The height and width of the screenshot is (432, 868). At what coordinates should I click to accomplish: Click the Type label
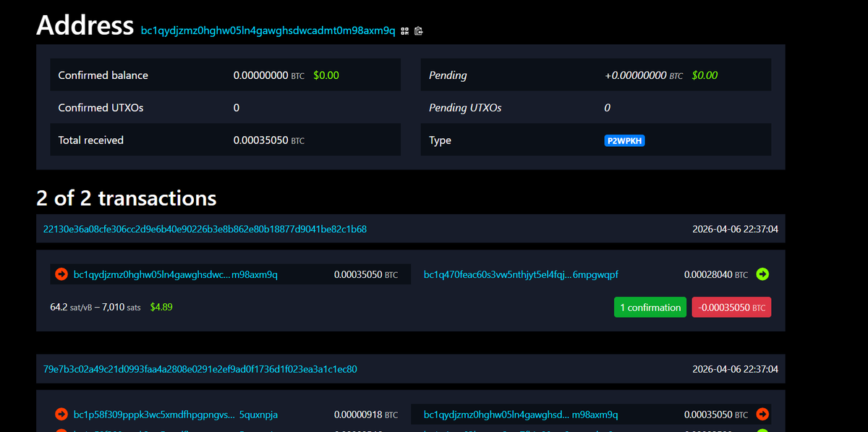coord(440,140)
